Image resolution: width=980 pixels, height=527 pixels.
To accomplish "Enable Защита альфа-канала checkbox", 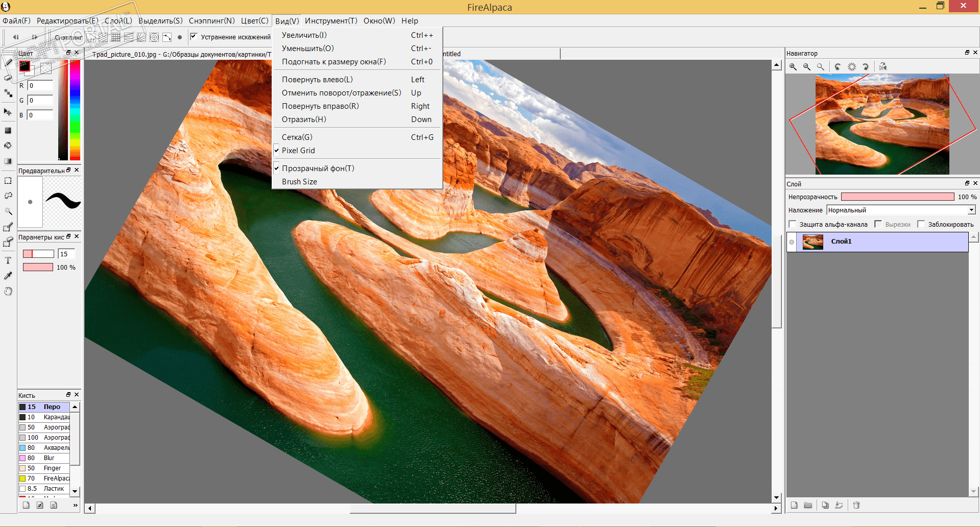I will pos(793,224).
